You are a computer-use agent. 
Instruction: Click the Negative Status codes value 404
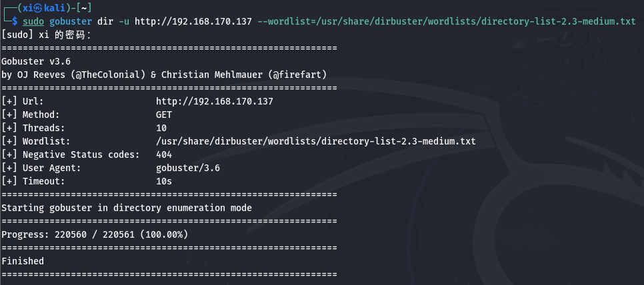164,154
